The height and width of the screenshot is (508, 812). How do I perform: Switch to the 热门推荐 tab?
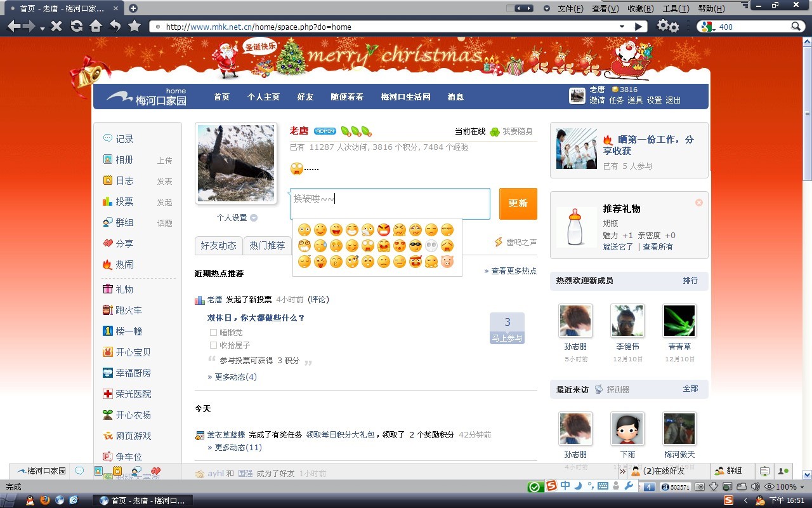click(x=267, y=245)
